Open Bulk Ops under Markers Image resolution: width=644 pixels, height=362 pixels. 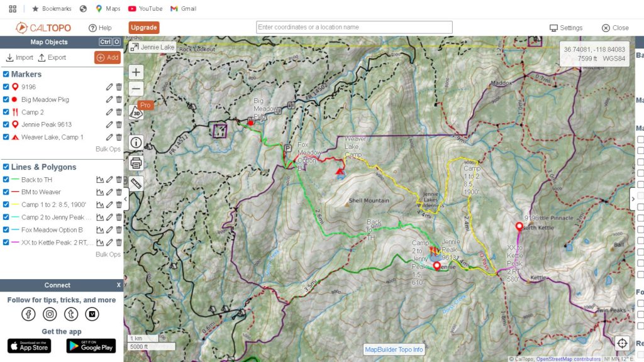(x=108, y=149)
